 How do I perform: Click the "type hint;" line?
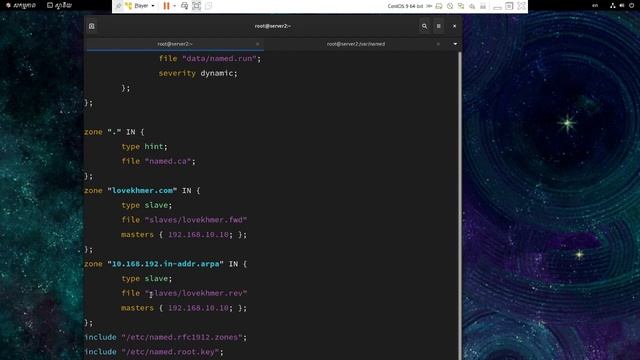(144, 147)
